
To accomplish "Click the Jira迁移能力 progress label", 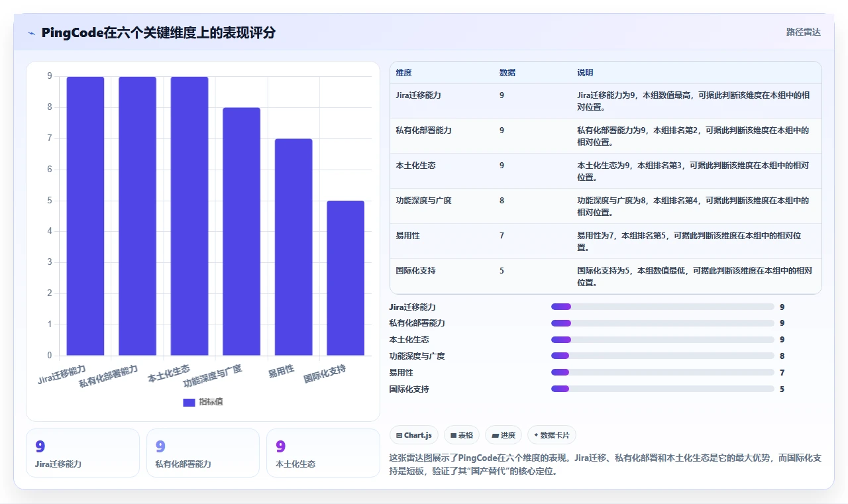I will pyautogui.click(x=412, y=307).
